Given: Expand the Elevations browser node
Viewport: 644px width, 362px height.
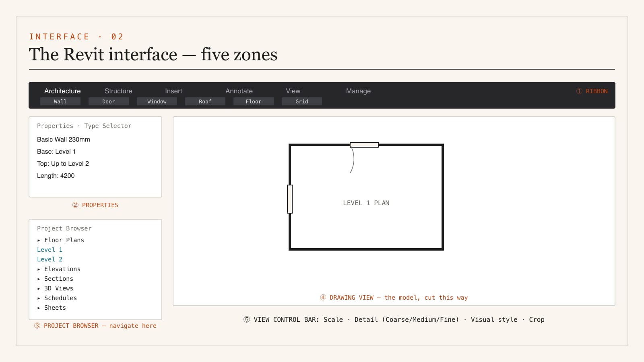Looking at the screenshot, I should pos(59,269).
